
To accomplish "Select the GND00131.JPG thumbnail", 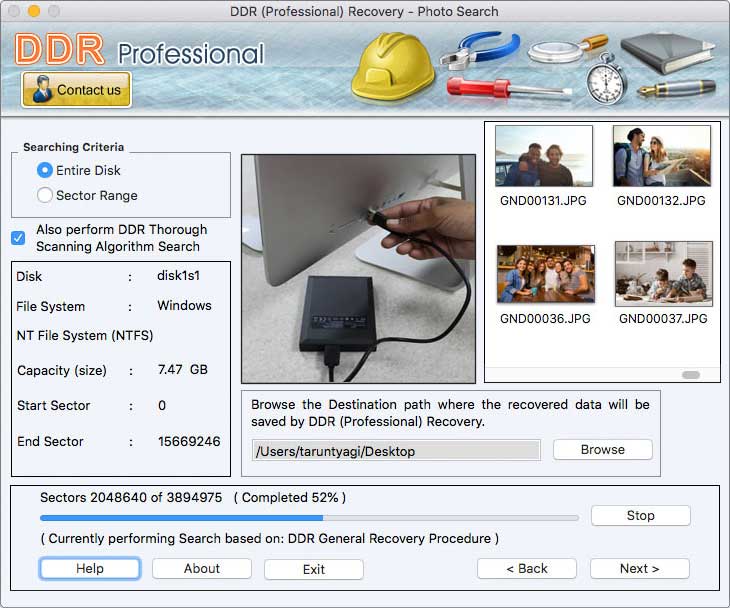I will click(543, 156).
